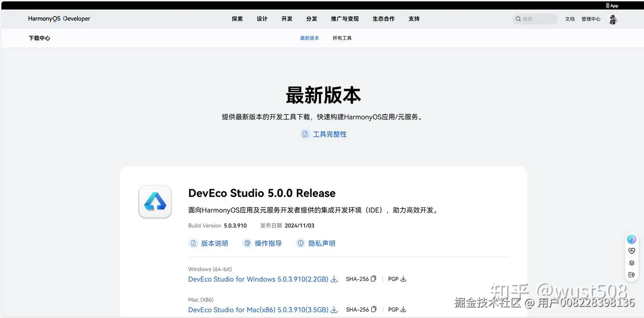
Task: Download DevEco Studio for Windows 5.0.3.910
Action: pyautogui.click(x=258, y=279)
